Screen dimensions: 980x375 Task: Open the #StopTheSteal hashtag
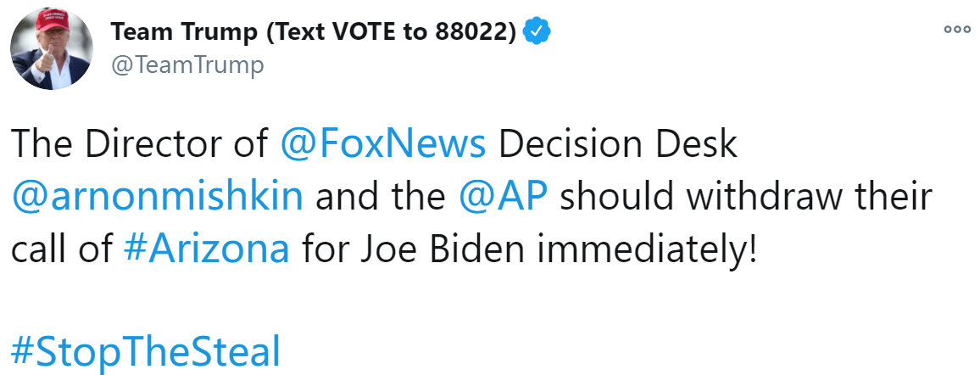[x=147, y=352]
